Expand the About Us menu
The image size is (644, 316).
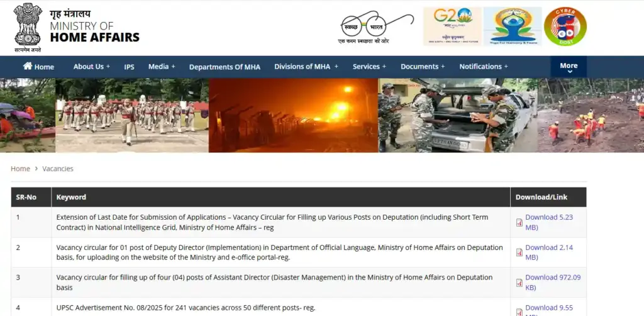(x=91, y=67)
